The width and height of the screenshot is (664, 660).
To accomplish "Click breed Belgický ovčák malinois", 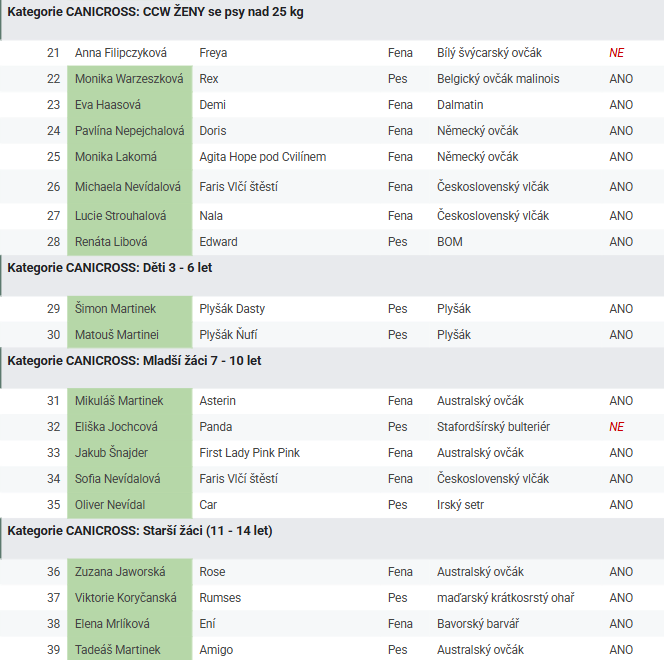I will click(498, 79).
